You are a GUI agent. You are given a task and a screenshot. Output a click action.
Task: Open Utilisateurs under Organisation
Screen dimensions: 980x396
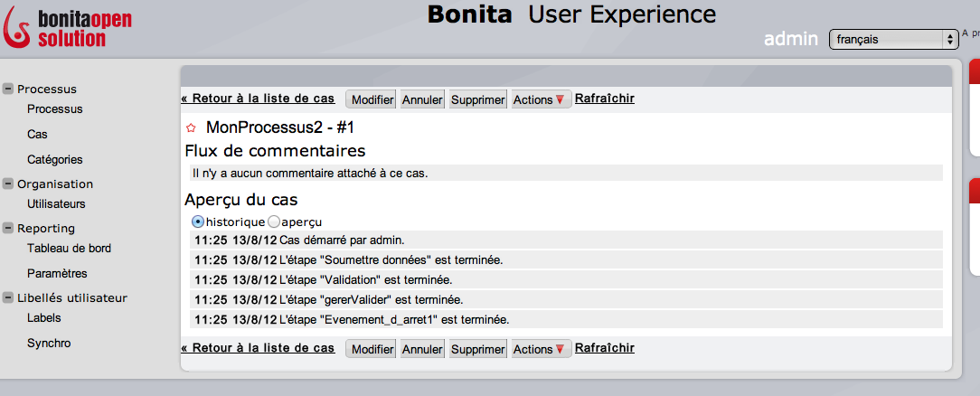pos(56,204)
